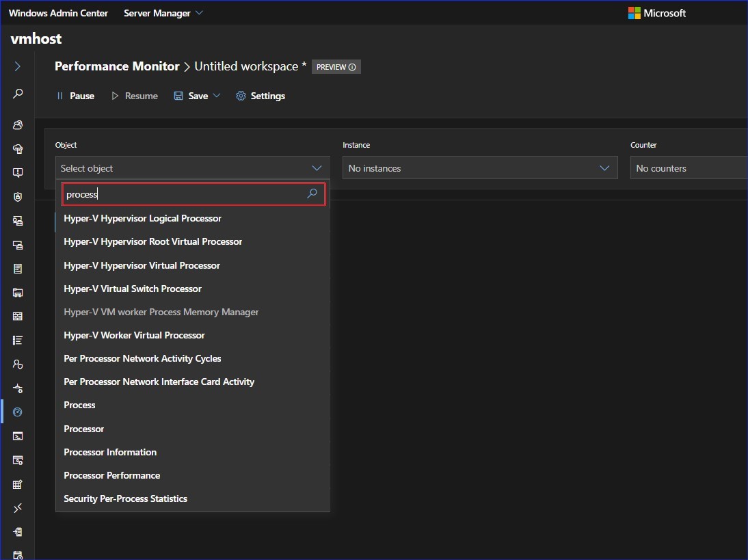Open the Instance dropdown
Viewport: 748px width, 560px height.
click(x=480, y=168)
